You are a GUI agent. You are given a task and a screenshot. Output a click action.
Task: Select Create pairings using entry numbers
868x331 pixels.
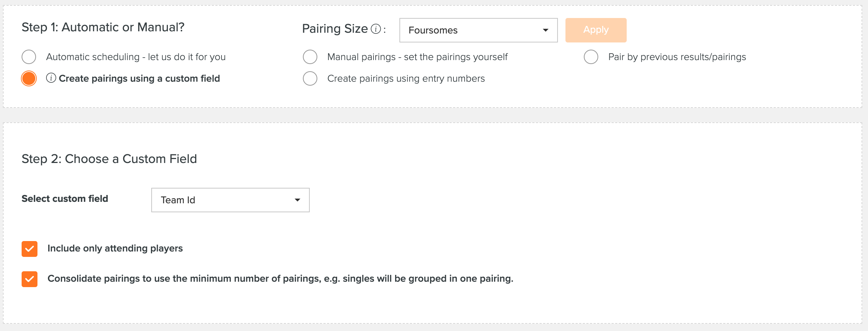310,78
